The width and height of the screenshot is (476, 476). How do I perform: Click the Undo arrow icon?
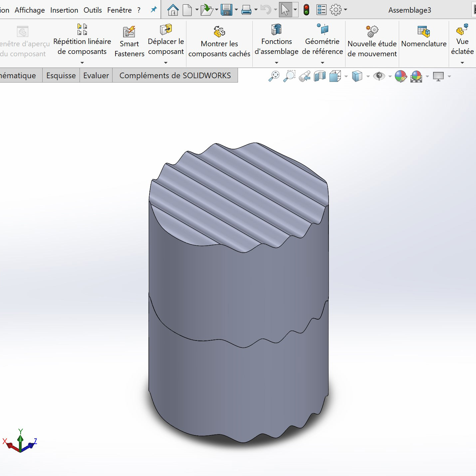pyautogui.click(x=266, y=10)
